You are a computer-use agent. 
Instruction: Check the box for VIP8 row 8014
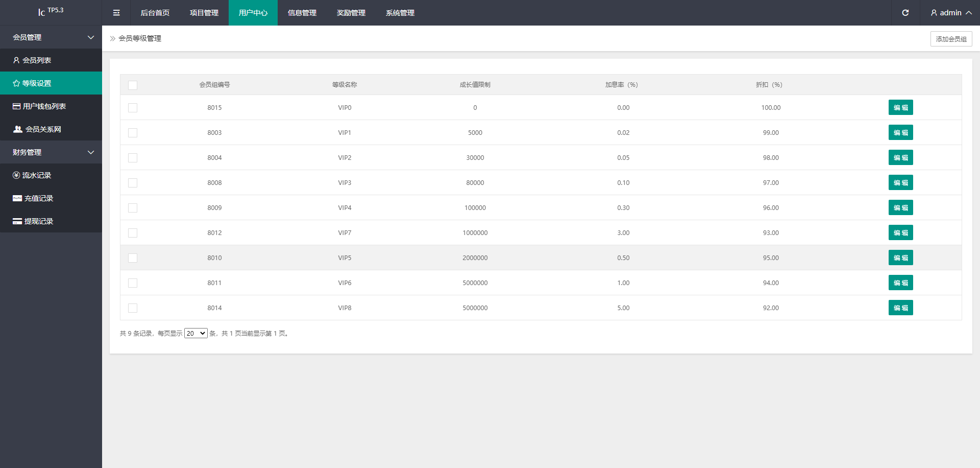coord(133,308)
